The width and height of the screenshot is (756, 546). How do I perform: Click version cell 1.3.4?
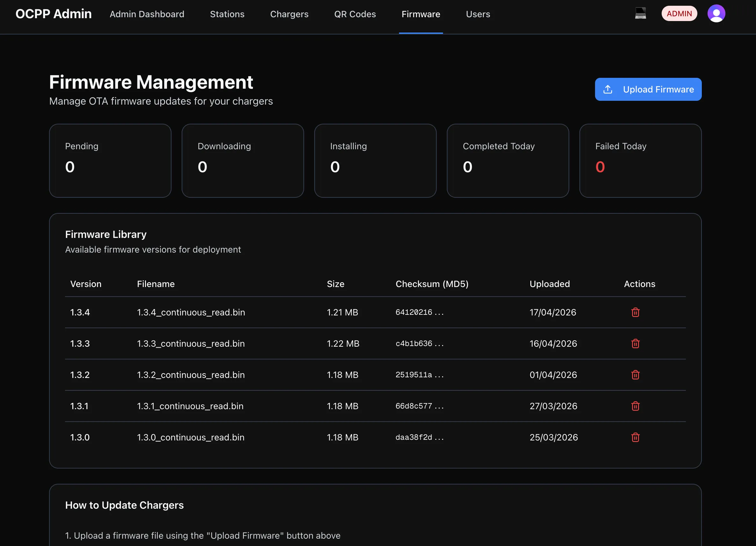tap(80, 312)
